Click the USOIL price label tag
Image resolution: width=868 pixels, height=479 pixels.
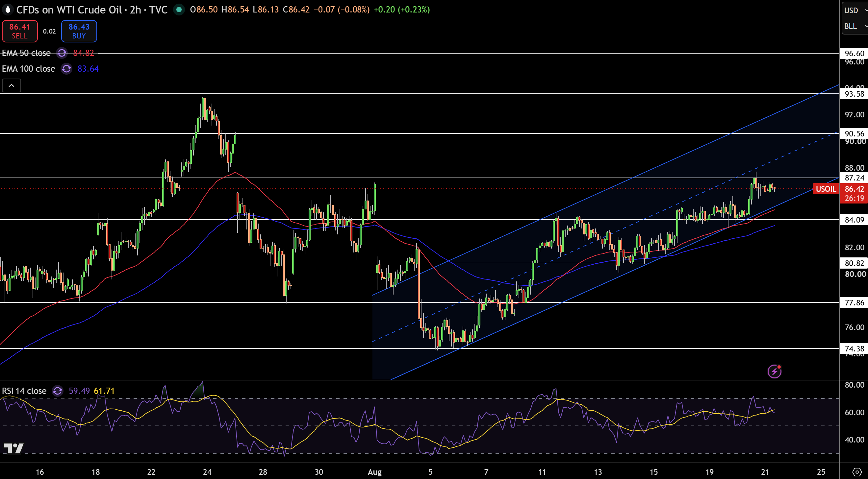(x=826, y=189)
